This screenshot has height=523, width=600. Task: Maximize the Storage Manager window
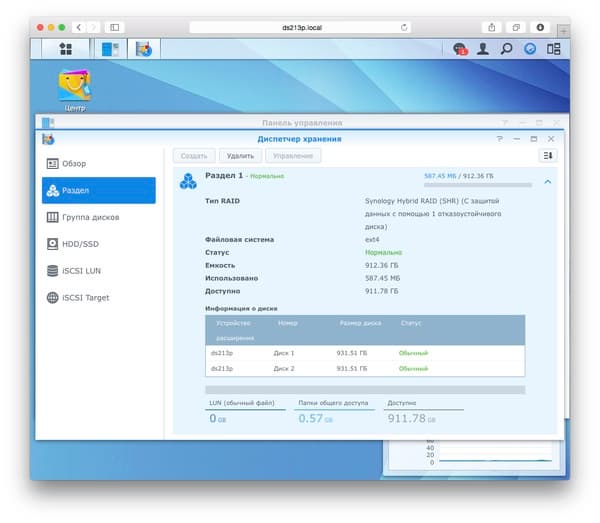(534, 139)
